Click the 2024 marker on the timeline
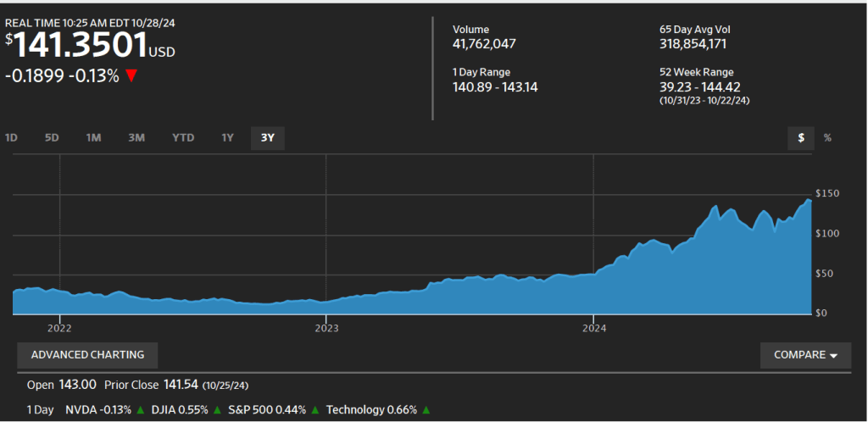Screen dimensions: 868x422 [593, 326]
